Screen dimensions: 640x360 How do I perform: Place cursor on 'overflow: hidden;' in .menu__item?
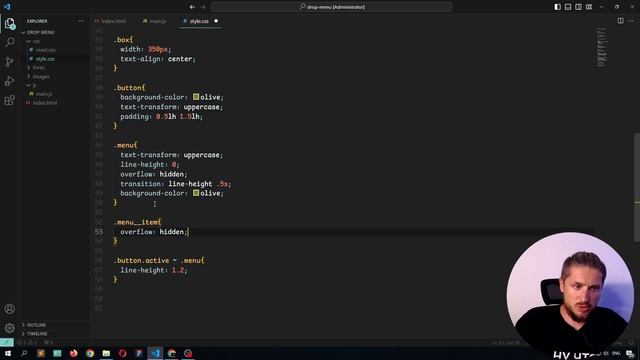click(153, 232)
